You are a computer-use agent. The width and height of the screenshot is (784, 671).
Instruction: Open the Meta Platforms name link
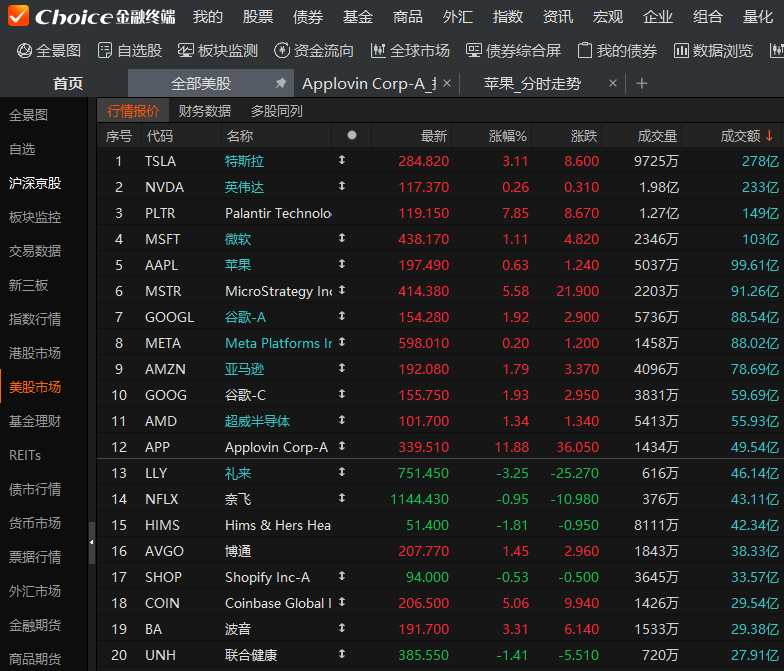tap(278, 343)
